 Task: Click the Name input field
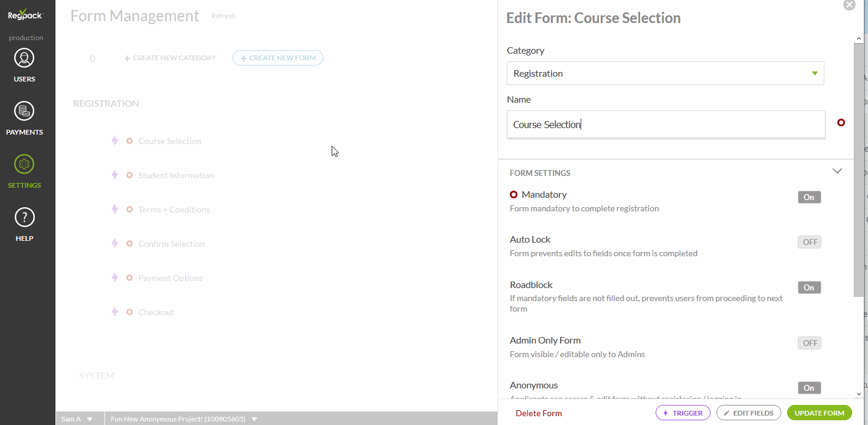pos(666,125)
